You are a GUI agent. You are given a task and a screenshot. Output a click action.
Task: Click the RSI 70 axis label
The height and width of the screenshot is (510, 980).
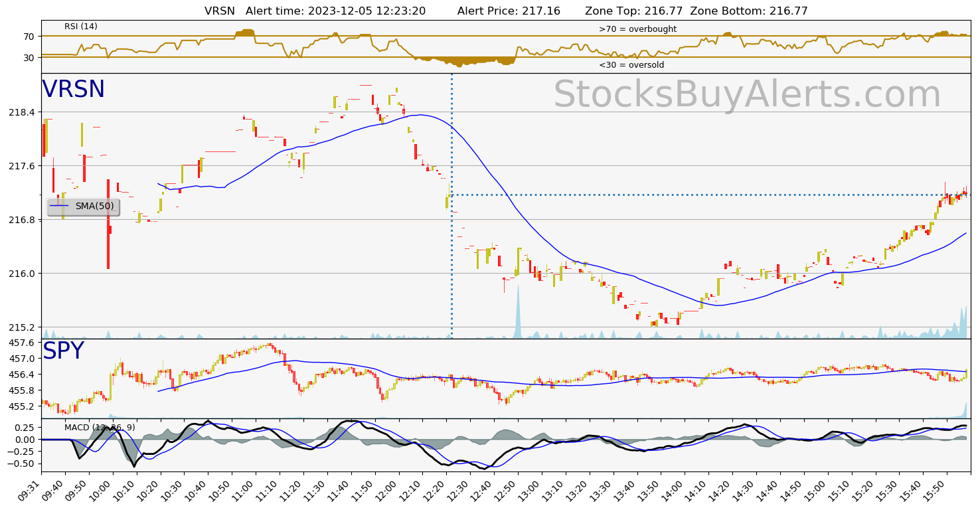[x=29, y=37]
